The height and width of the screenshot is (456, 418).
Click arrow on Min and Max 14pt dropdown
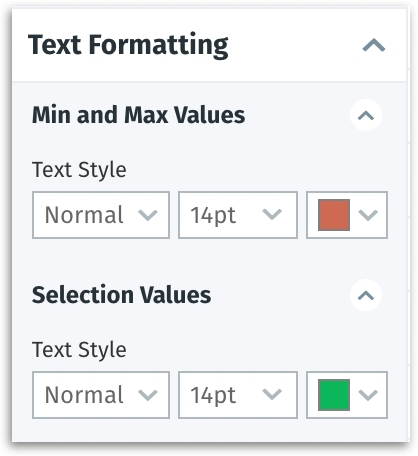pyautogui.click(x=272, y=214)
